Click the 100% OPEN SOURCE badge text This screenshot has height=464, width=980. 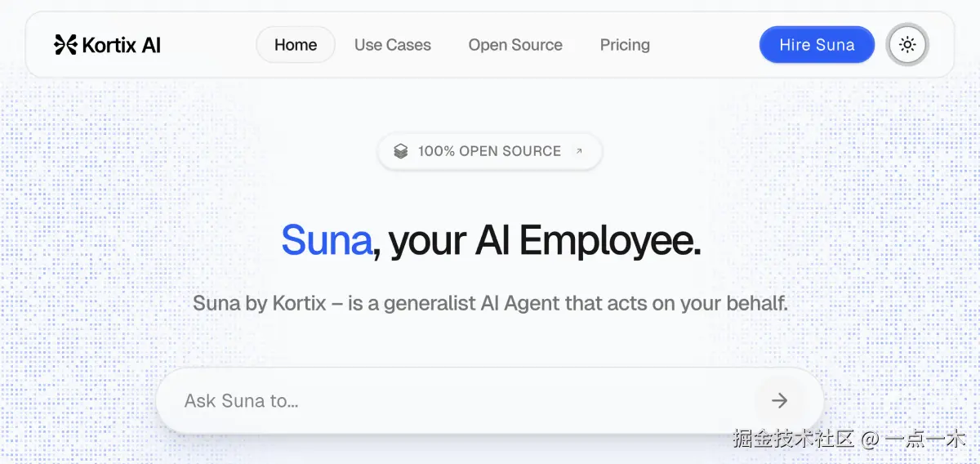(x=489, y=151)
